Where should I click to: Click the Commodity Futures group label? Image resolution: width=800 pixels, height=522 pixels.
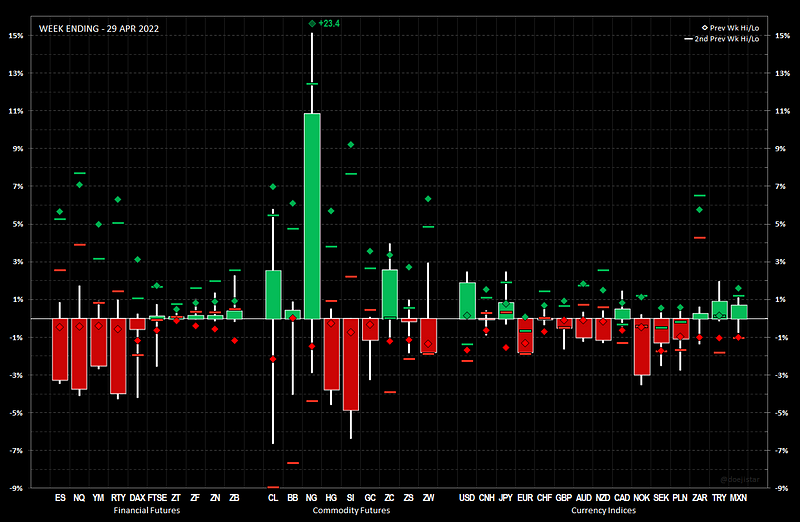[x=351, y=510]
